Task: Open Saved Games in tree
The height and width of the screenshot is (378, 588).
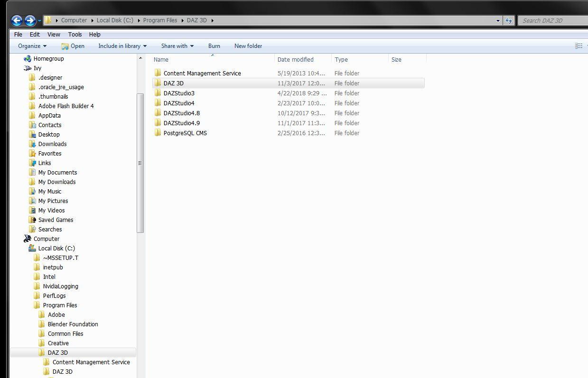Action: [56, 220]
